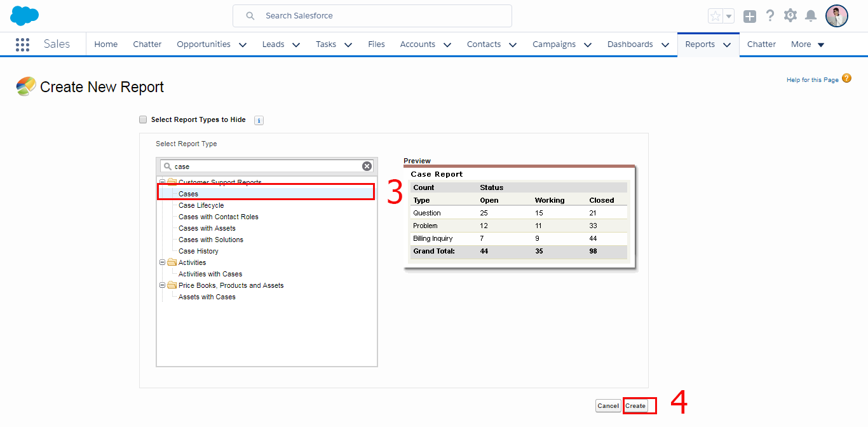Switch to the Home tab
The width and height of the screenshot is (868, 427).
(x=105, y=44)
